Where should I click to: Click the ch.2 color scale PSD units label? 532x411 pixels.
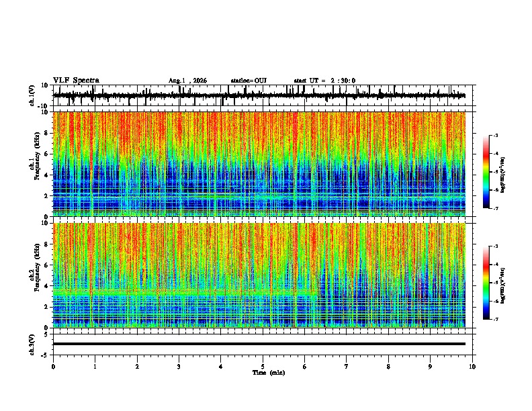[503, 285]
